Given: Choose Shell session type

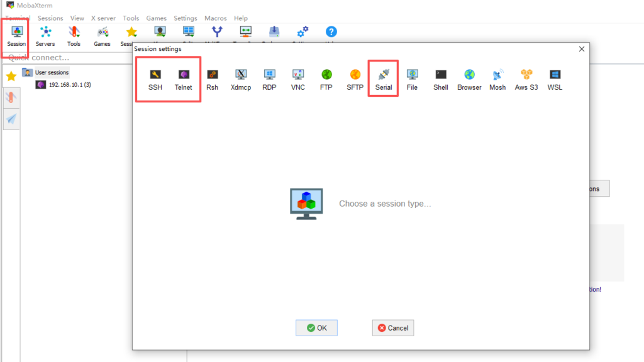Looking at the screenshot, I should tap(441, 80).
